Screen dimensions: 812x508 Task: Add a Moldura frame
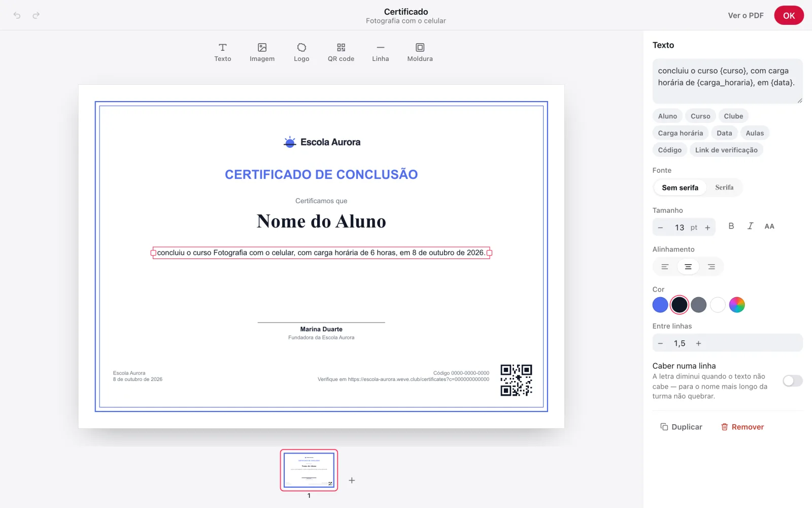tap(420, 52)
